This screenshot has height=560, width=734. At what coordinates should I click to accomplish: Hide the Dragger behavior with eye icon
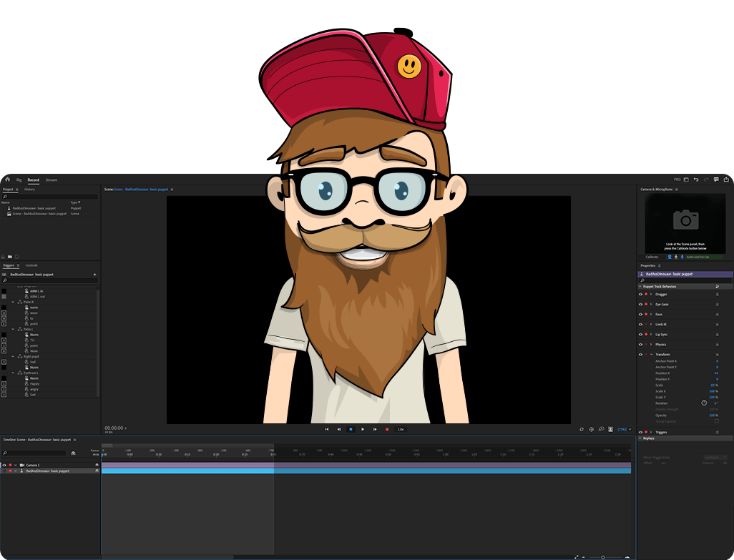tap(640, 294)
